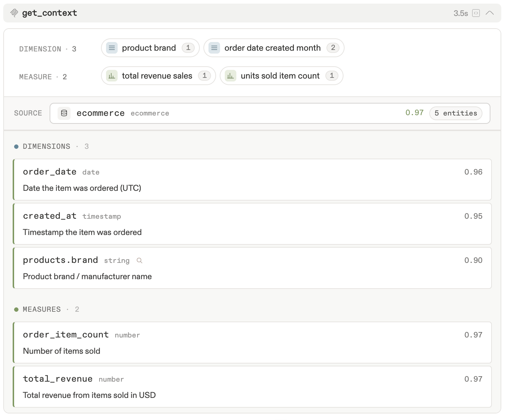The image size is (506, 420).
Task: Click the search icon beside products.brand string
Action: (x=139, y=261)
